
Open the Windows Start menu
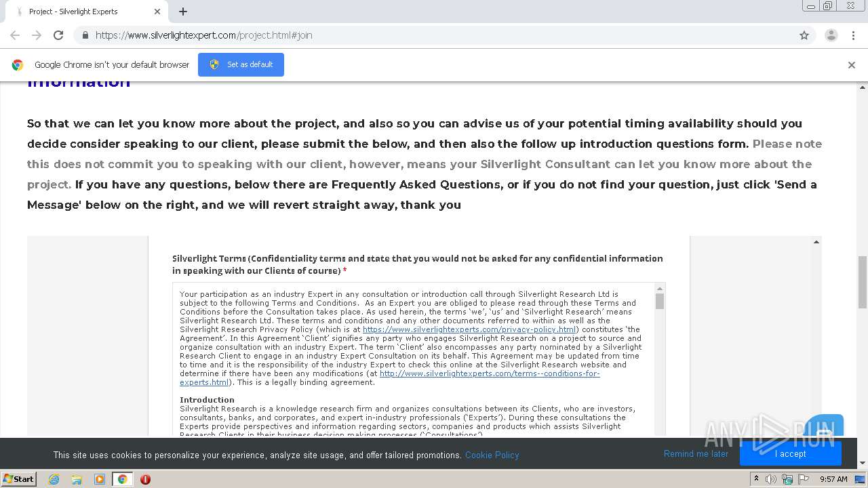pyautogui.click(x=18, y=479)
